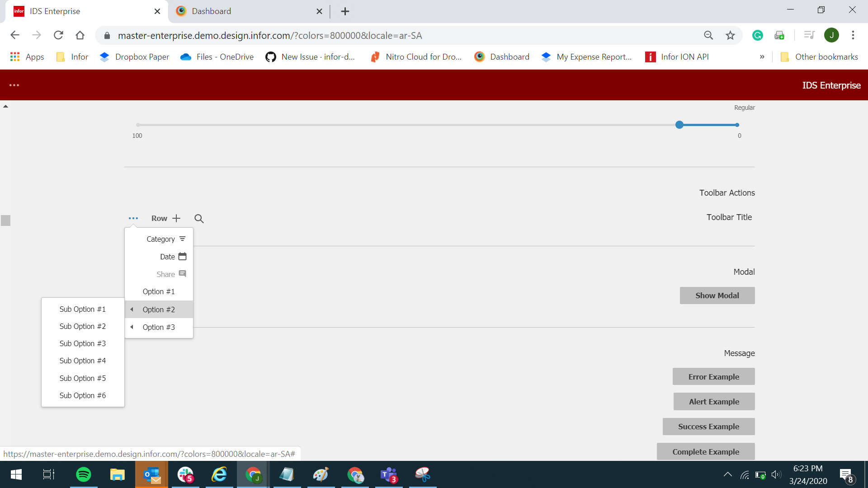Click the toolbar search magnifier icon
868x488 pixels.
click(199, 219)
